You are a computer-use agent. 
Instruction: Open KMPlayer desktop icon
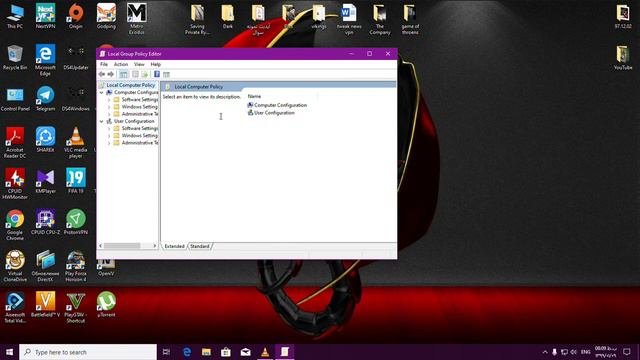(x=45, y=182)
